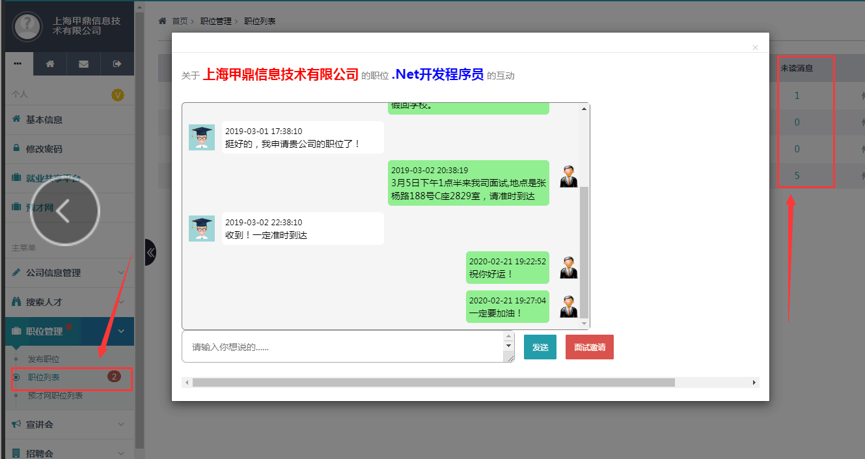865x459 pixels.
Task: Click the dialog horizontal scrollbar left arrow
Action: [x=187, y=382]
